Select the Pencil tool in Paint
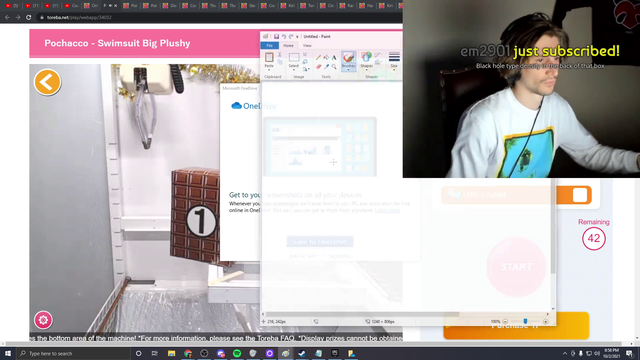The width and height of the screenshot is (640, 360). (x=318, y=58)
